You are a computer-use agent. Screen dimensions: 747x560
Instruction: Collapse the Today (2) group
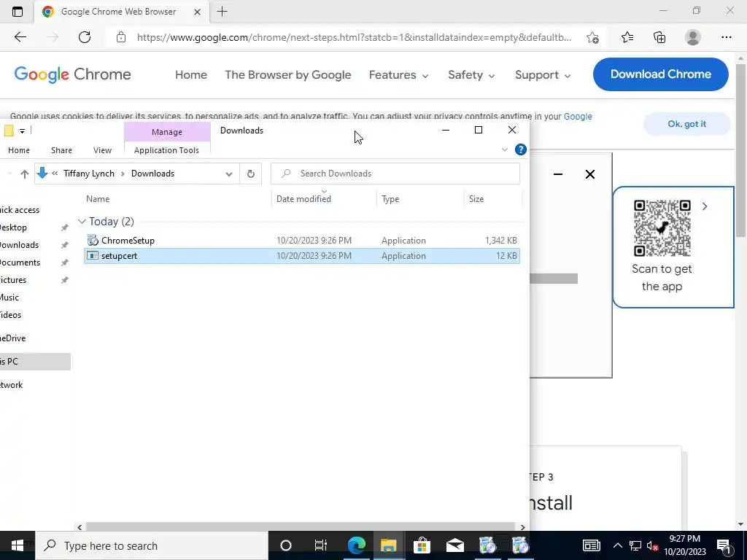pyautogui.click(x=82, y=222)
